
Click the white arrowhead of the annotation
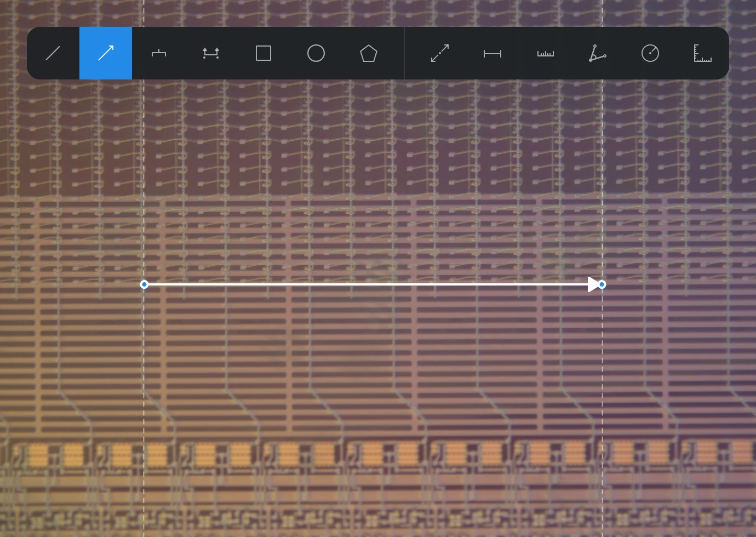tap(593, 284)
